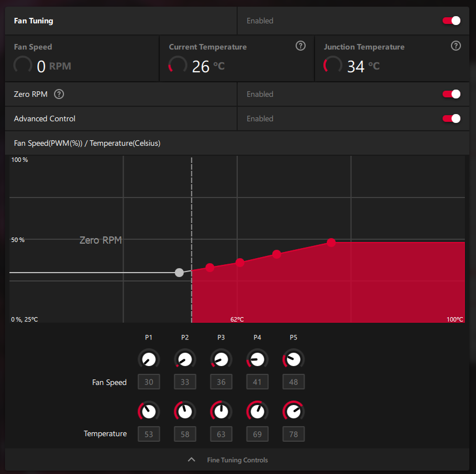476x474 pixels.
Task: Open the Zero RPM help tooltip icon
Action: [59, 94]
